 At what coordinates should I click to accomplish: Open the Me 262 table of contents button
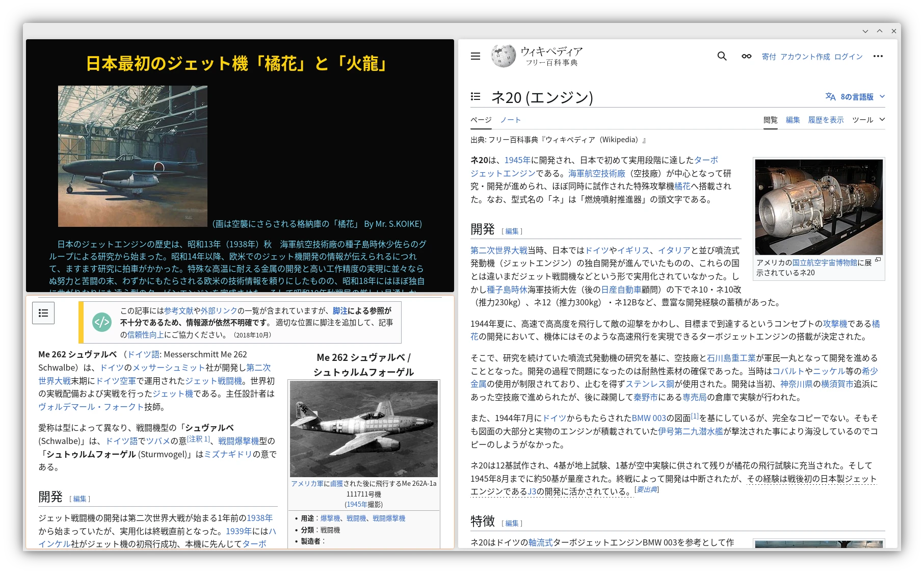tap(43, 313)
